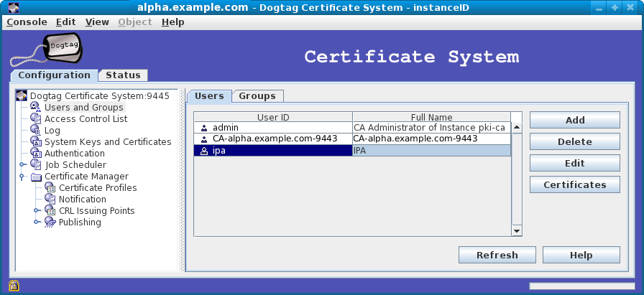Select the ipa user row

click(352, 151)
